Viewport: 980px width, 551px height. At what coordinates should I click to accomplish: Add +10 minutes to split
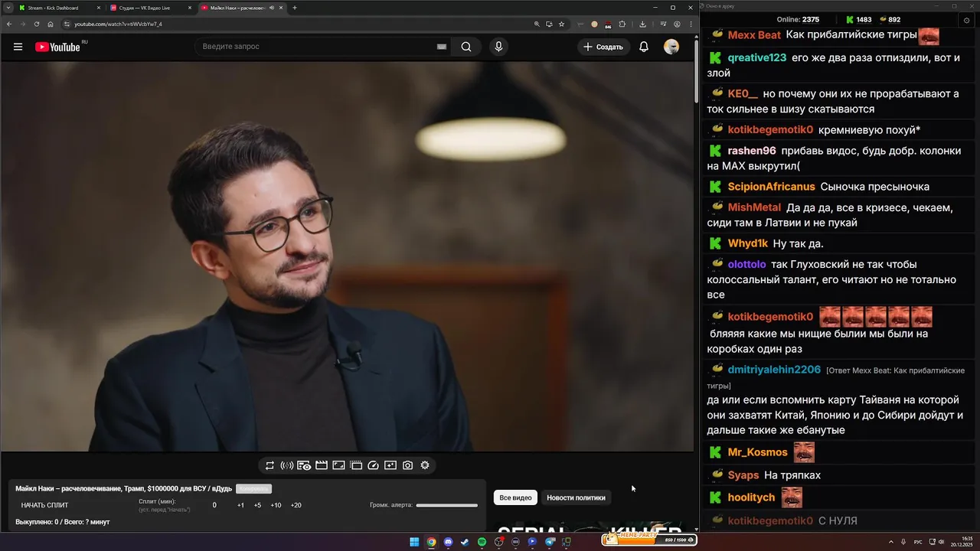point(276,505)
